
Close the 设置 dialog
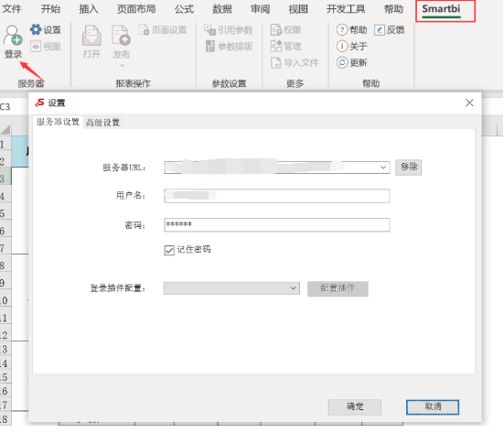469,103
